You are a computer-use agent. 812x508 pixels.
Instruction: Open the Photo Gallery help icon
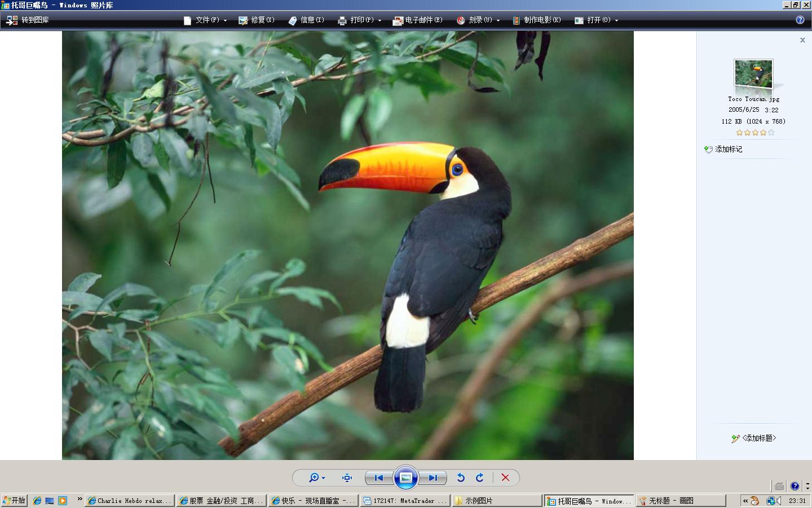point(800,20)
